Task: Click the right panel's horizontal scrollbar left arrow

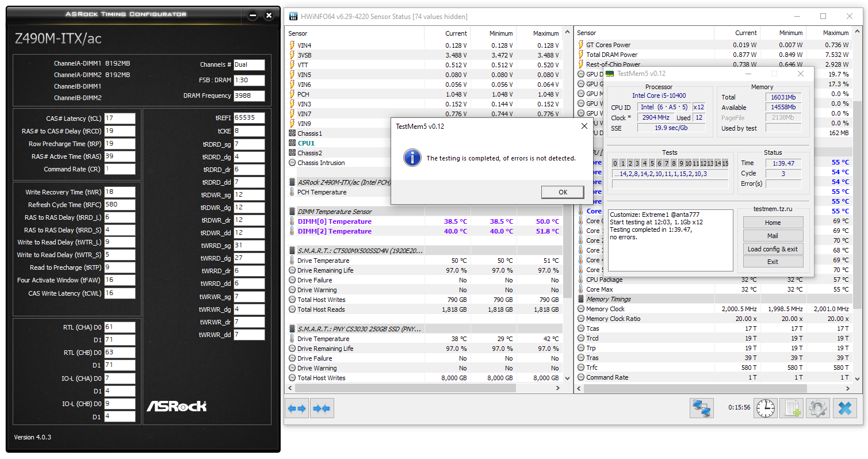Action: pyautogui.click(x=580, y=388)
